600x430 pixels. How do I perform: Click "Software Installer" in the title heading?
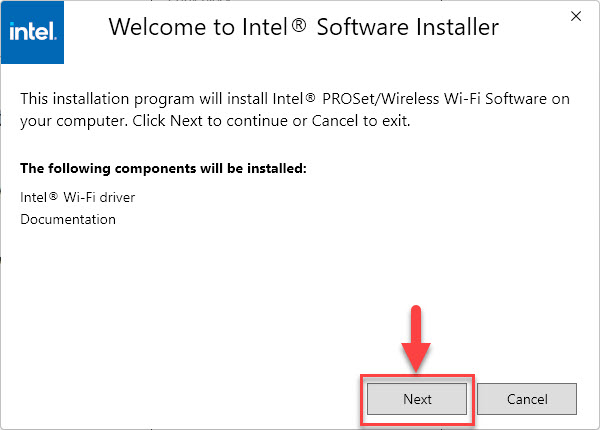point(408,27)
